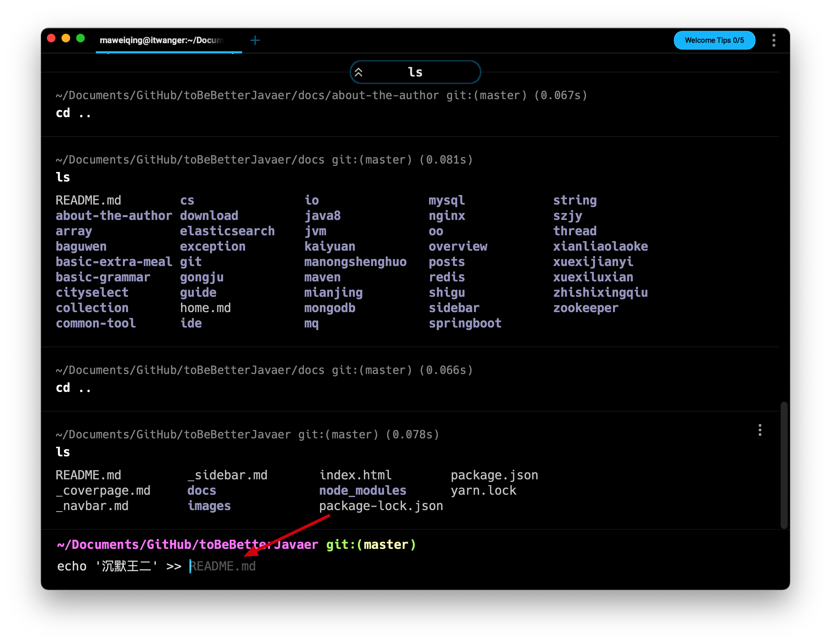831x644 pixels.
Task: Click the git:(master) prompt label
Action: coord(371,545)
